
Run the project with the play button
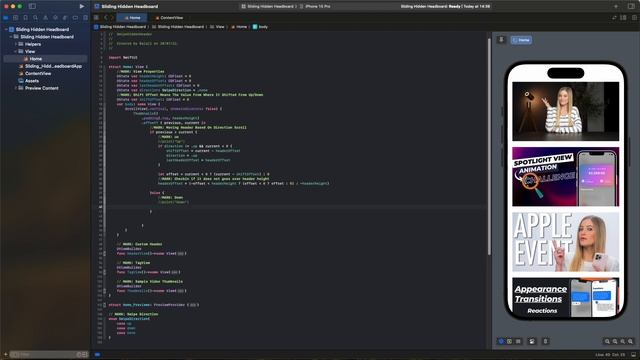[82, 6]
